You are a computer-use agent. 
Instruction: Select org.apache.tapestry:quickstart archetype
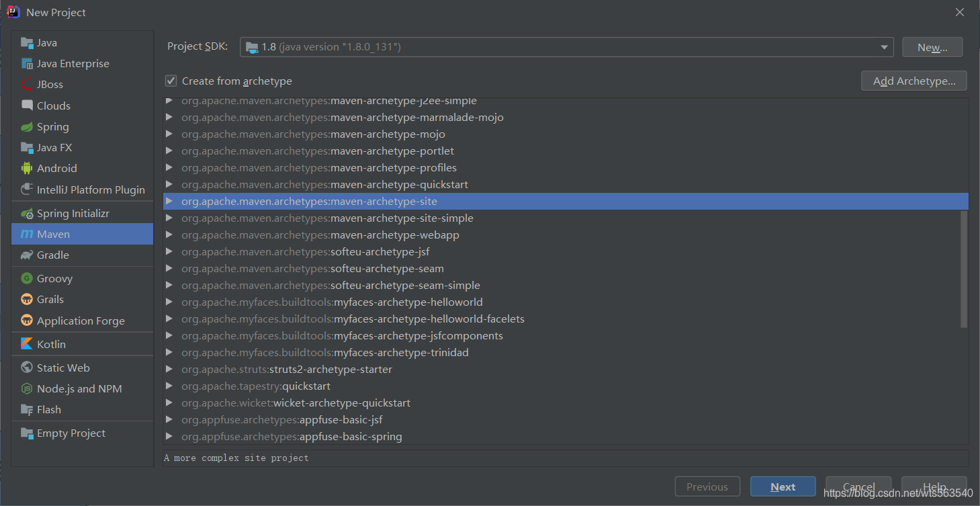tap(566, 386)
